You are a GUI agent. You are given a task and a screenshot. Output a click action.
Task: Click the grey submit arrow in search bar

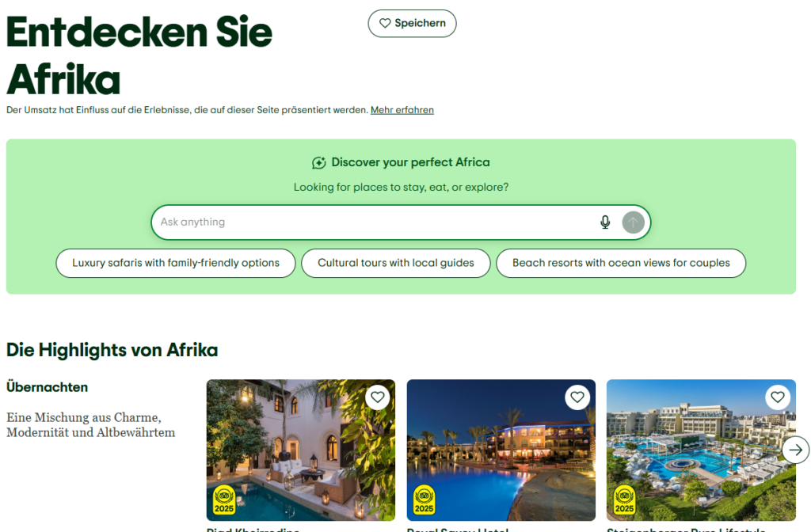(633, 222)
